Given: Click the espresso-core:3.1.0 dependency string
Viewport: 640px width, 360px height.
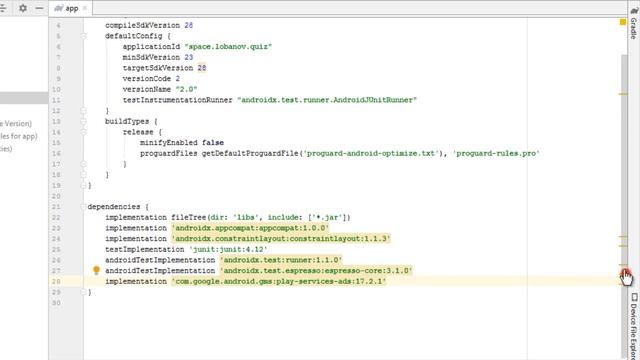Looking at the screenshot, I should pos(316,270).
